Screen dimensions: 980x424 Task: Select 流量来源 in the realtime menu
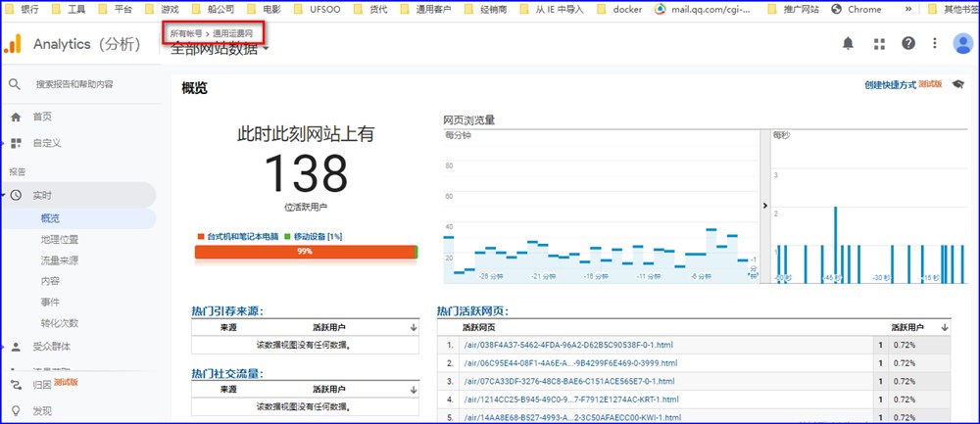[x=60, y=261]
